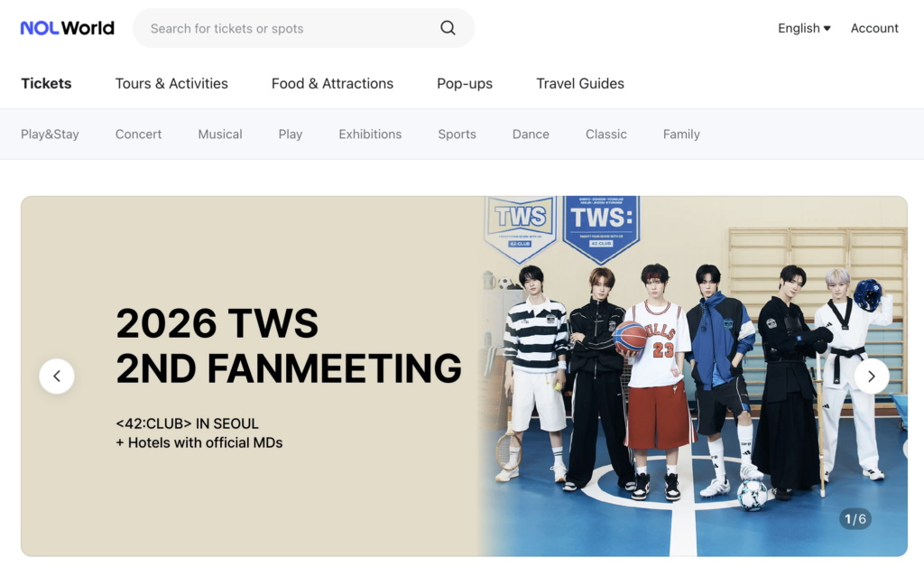Select Play&Stay category
This screenshot has width=924, height=577.
[x=50, y=134]
